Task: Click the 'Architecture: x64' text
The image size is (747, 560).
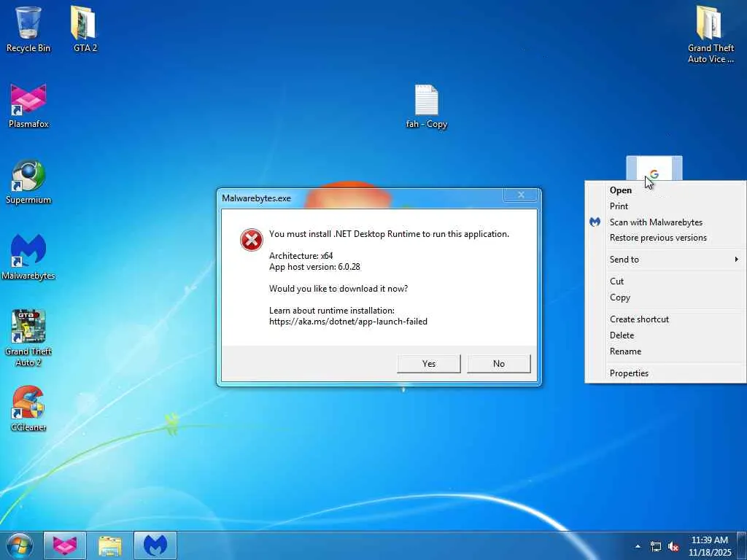Action: tap(301, 256)
